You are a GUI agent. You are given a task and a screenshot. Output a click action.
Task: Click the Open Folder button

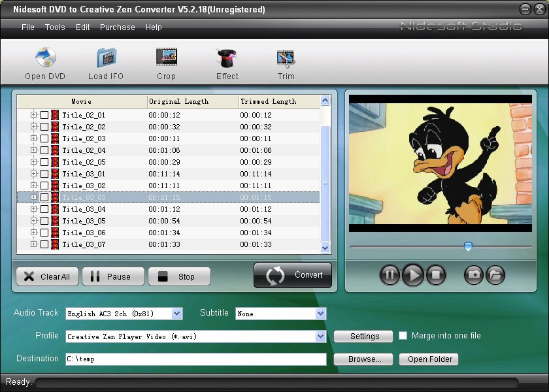[429, 359]
